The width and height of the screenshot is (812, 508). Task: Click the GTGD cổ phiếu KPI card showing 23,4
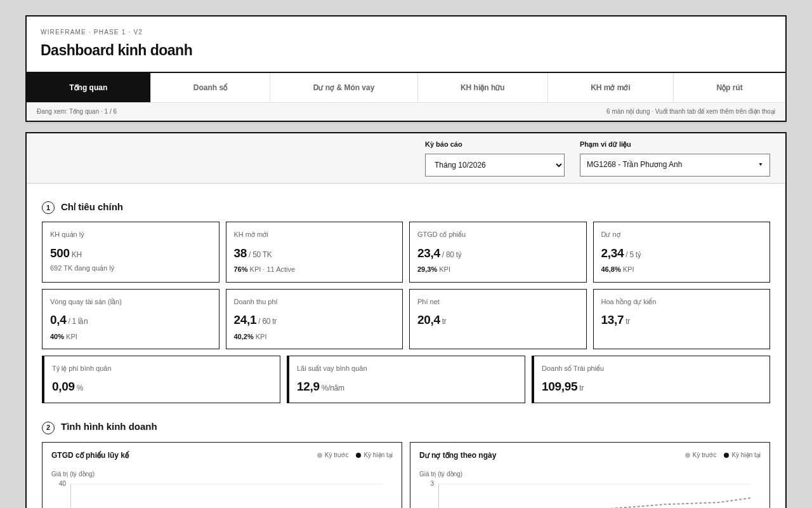pos(498,252)
